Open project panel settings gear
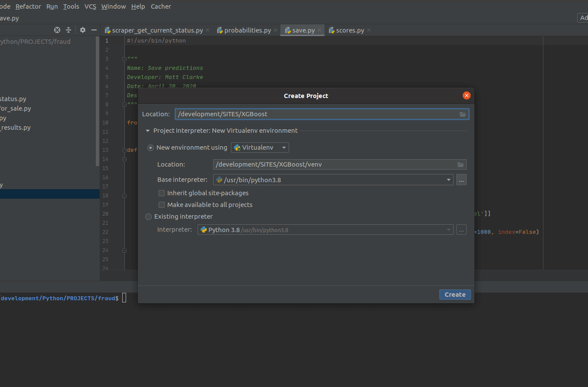The height and width of the screenshot is (387, 588). click(83, 30)
